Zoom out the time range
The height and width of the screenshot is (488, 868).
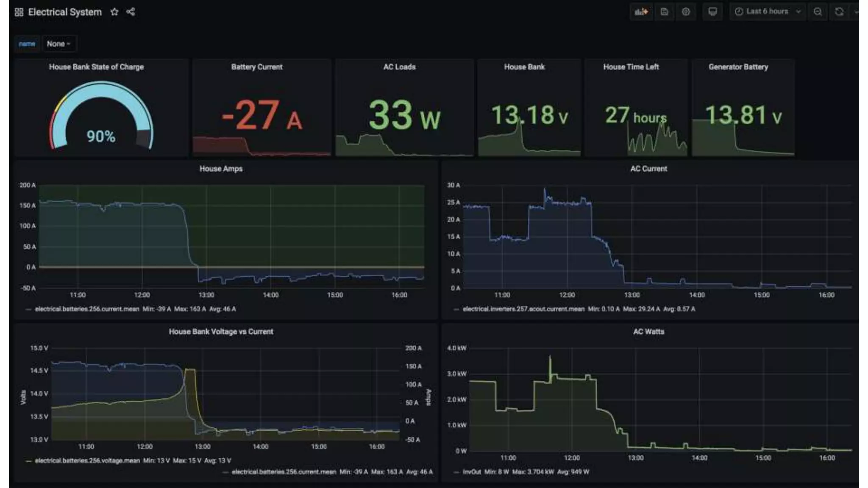tap(818, 12)
